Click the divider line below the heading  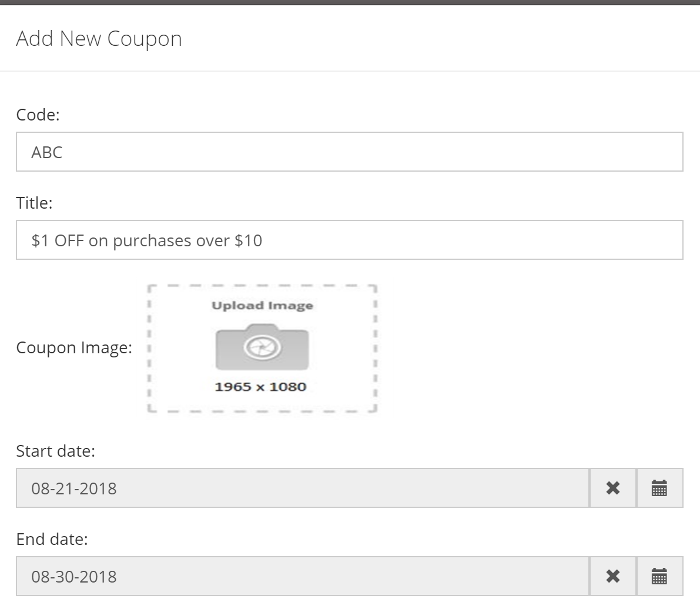[350, 71]
